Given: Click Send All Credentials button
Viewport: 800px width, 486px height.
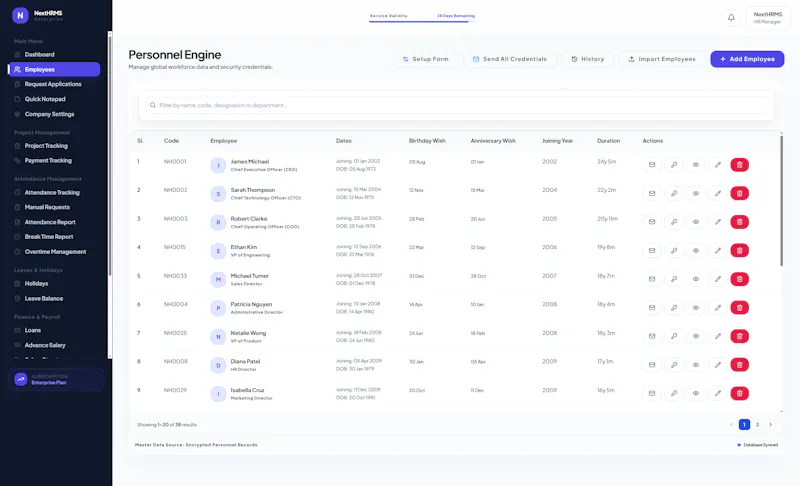Looking at the screenshot, I should (x=509, y=59).
